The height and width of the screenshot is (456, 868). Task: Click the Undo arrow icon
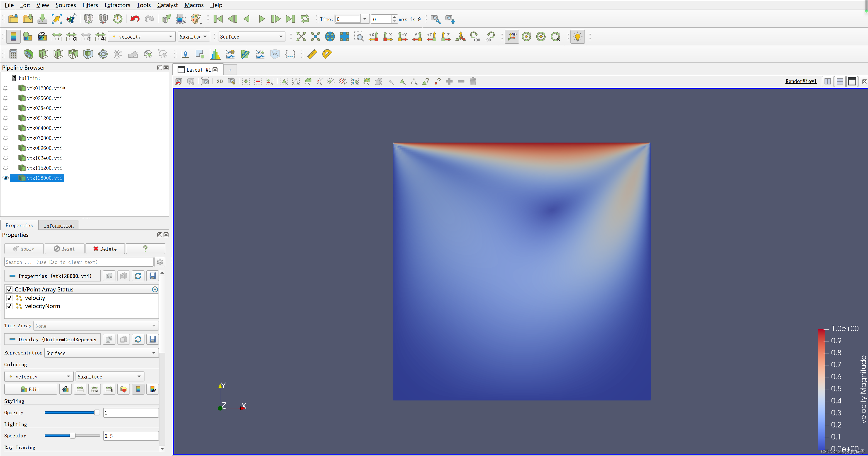(135, 19)
